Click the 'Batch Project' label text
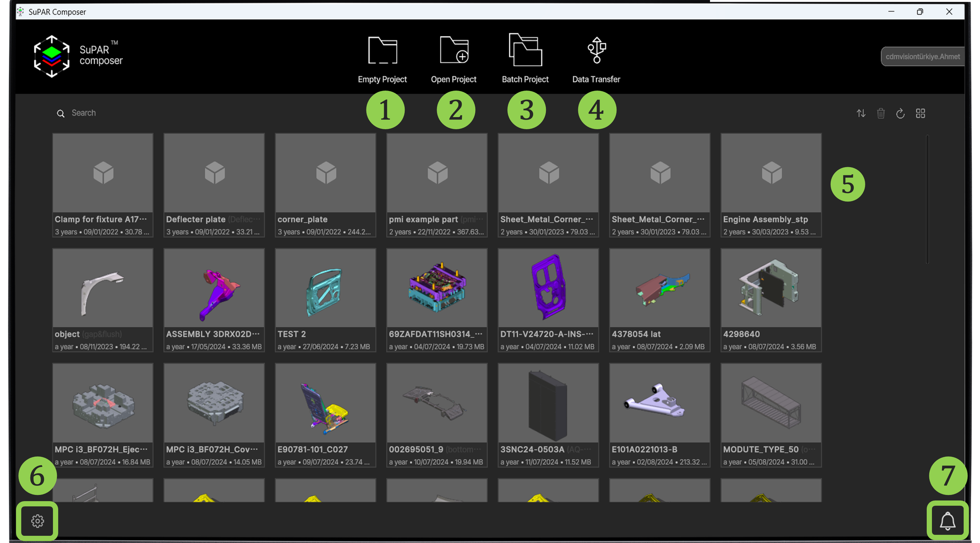980x543 pixels. point(525,79)
